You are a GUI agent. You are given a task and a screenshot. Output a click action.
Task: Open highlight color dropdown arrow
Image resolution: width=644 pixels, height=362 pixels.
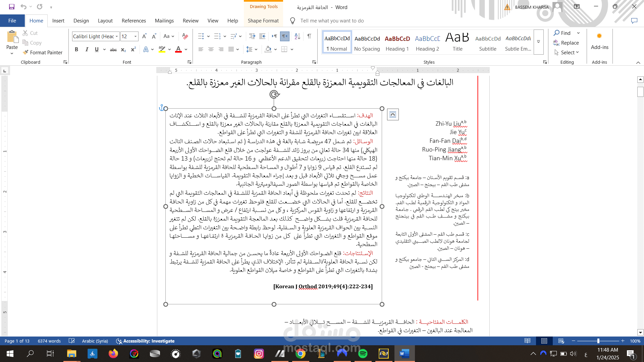click(169, 49)
